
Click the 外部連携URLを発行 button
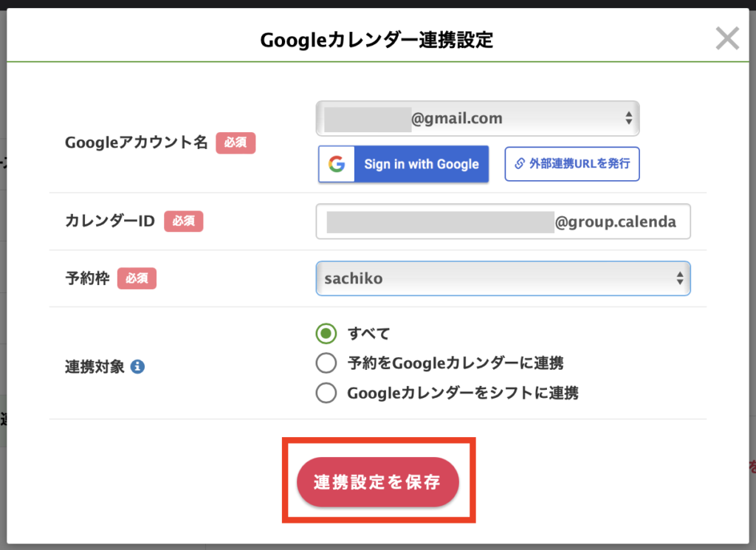572,164
